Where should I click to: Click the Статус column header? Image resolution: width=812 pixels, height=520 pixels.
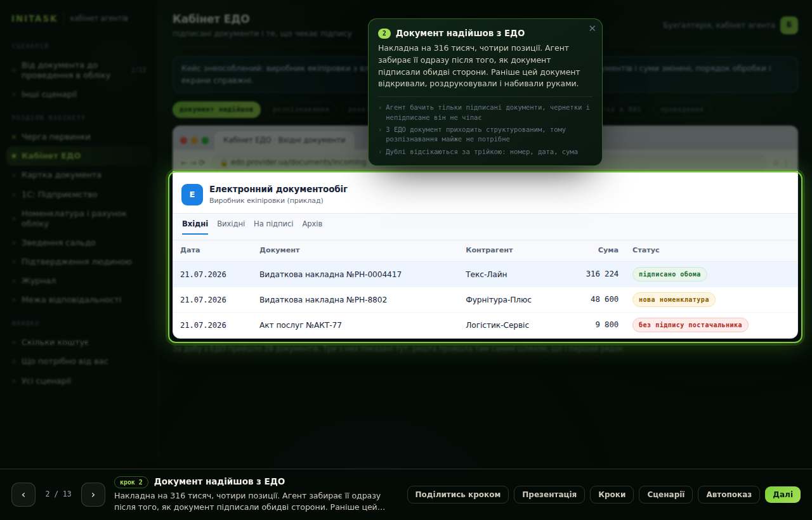(646, 250)
